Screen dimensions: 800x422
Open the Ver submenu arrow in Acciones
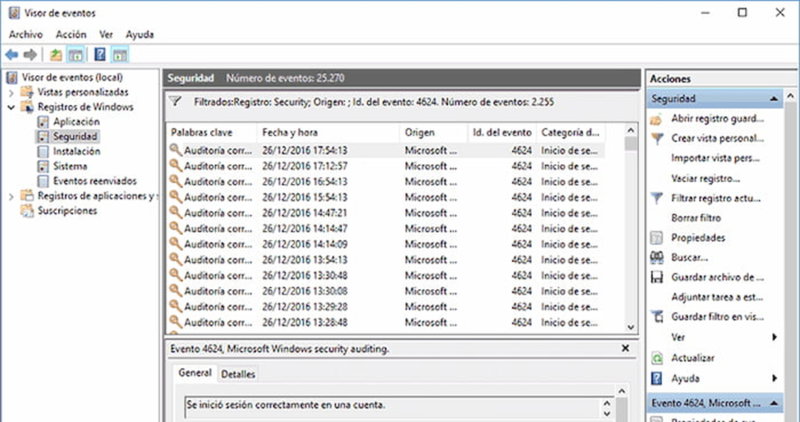[x=774, y=337]
